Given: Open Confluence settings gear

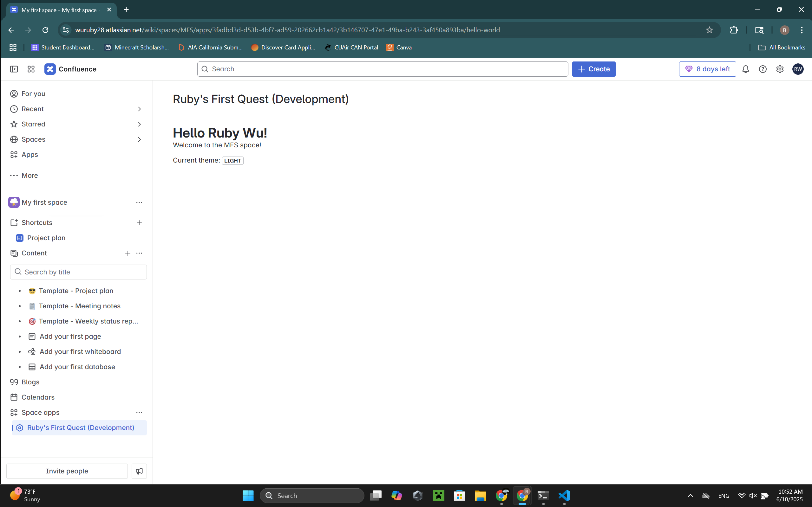Looking at the screenshot, I should coord(780,69).
